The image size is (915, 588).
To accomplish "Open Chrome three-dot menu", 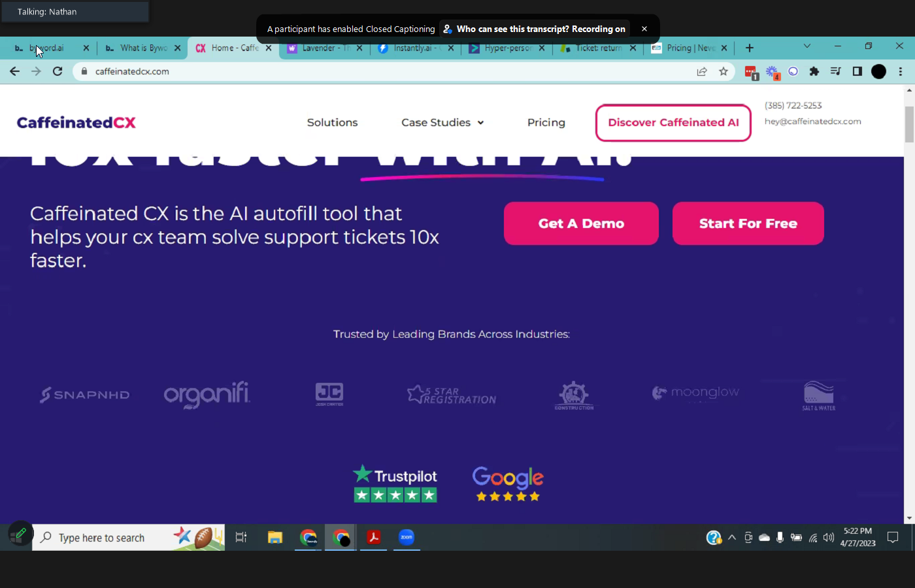I will pos(901,71).
